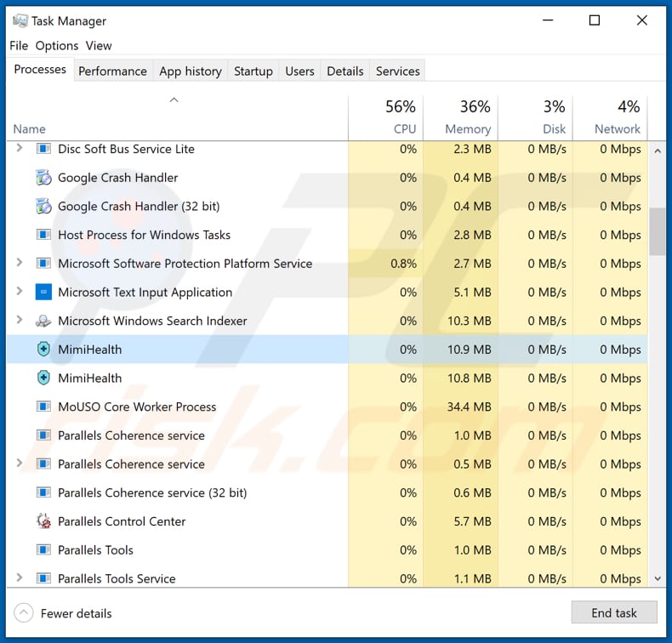The width and height of the screenshot is (672, 643).
Task: Select Host Process for Windows Tasks row
Action: [327, 235]
